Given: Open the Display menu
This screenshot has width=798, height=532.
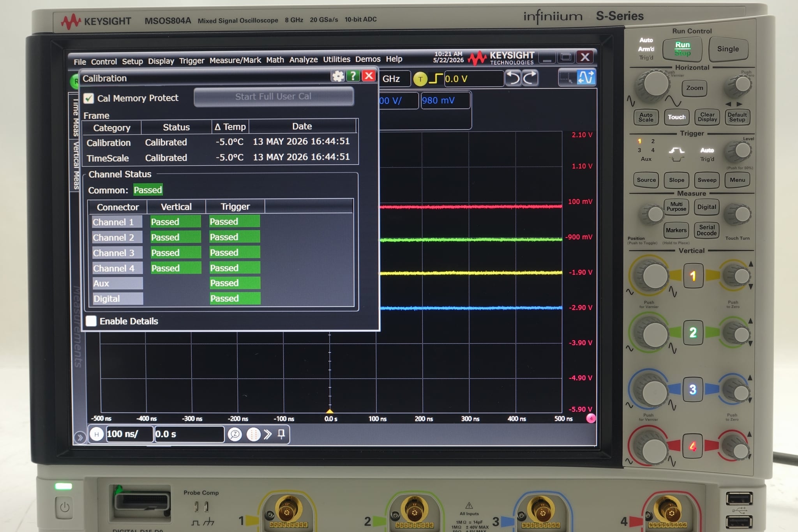Looking at the screenshot, I should coord(161,61).
